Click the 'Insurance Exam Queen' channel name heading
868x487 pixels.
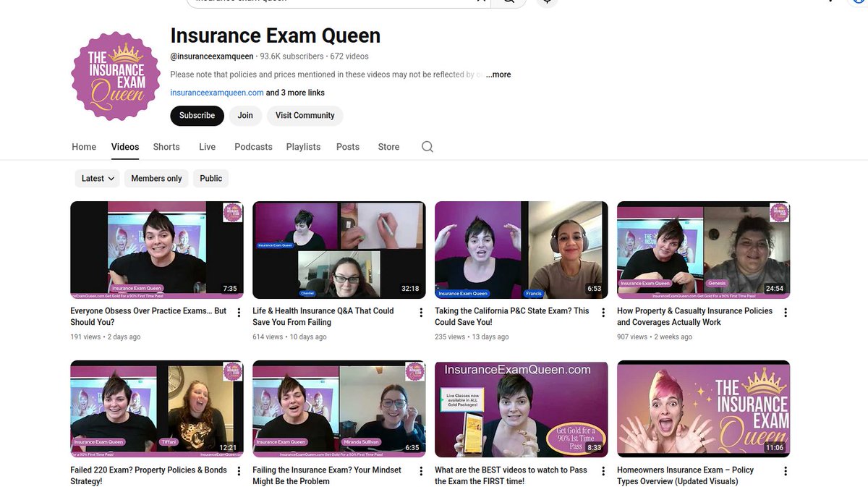[x=275, y=35]
